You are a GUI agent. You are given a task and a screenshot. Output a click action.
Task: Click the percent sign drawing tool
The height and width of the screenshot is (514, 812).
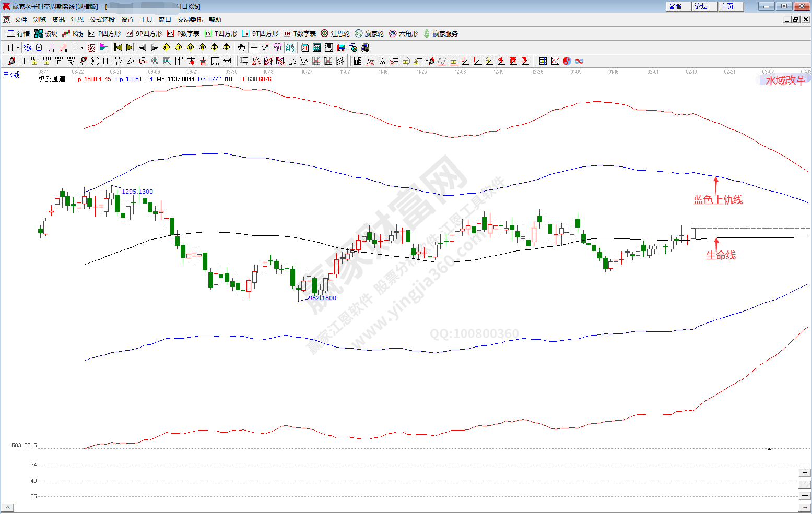tap(382, 61)
